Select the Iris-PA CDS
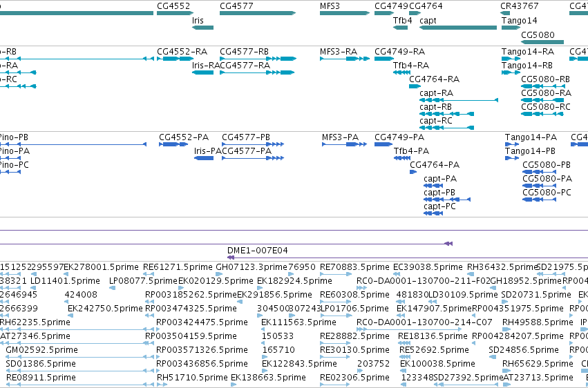 click(x=204, y=158)
